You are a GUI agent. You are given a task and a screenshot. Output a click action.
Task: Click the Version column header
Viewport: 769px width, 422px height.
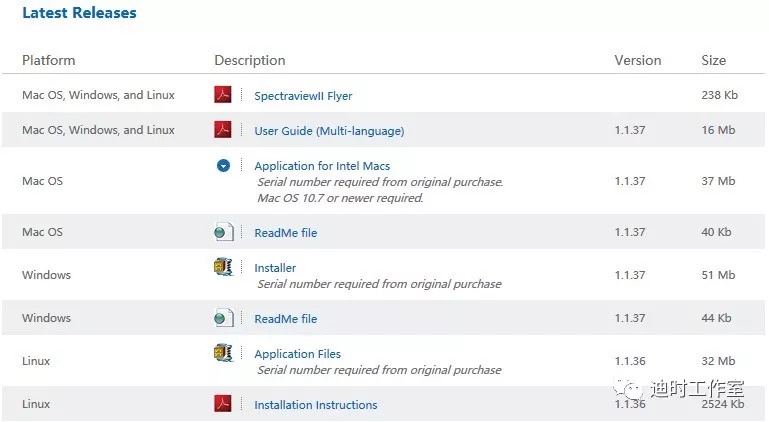click(637, 60)
